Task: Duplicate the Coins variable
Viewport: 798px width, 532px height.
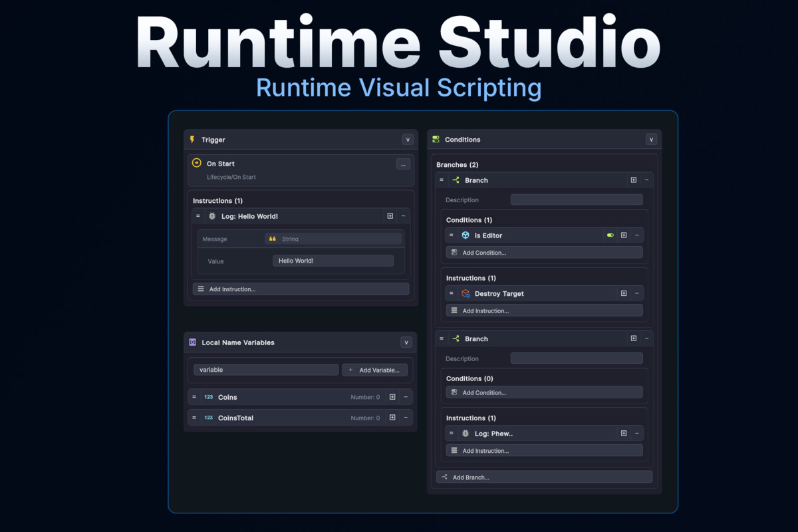Action: tap(392, 397)
